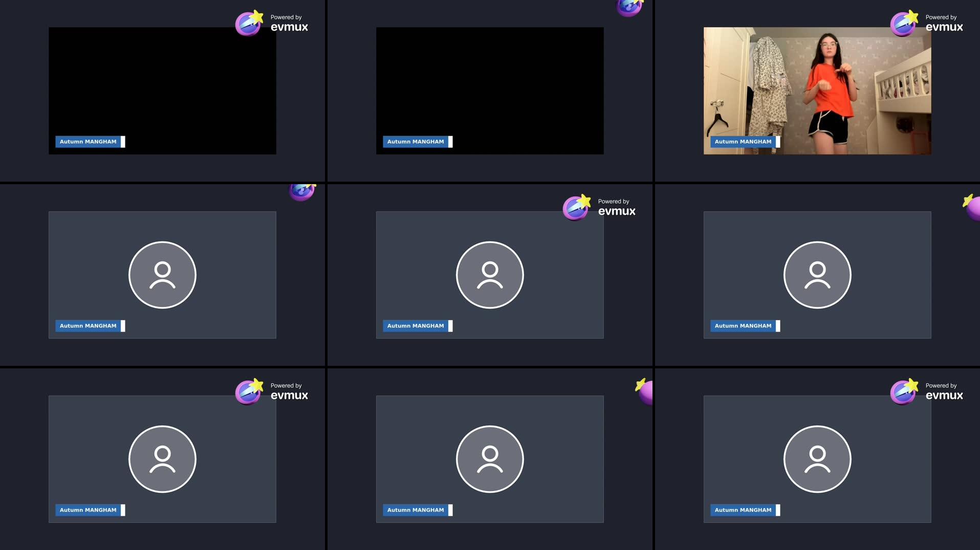Click the avatar placeholder icon in middle-right tile

click(x=817, y=275)
